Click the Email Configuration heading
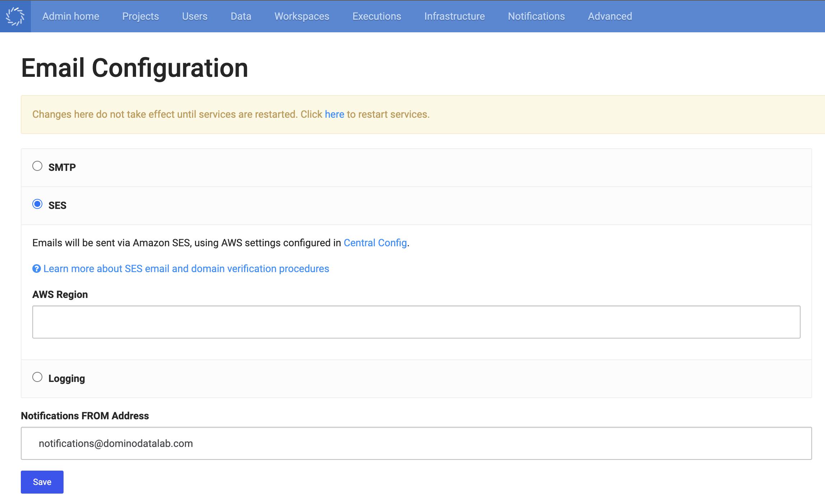This screenshot has height=504, width=825. (x=135, y=68)
